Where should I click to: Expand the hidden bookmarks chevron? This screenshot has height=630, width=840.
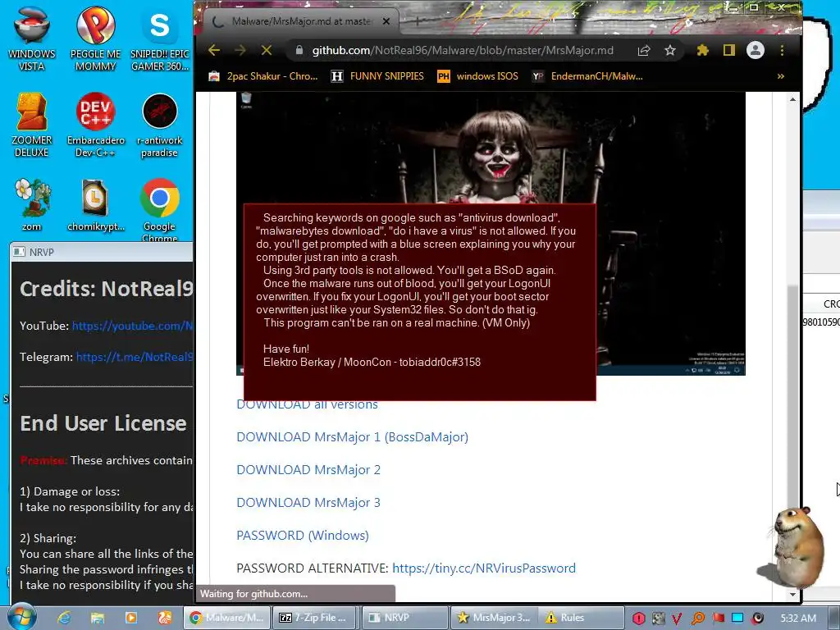click(x=781, y=76)
